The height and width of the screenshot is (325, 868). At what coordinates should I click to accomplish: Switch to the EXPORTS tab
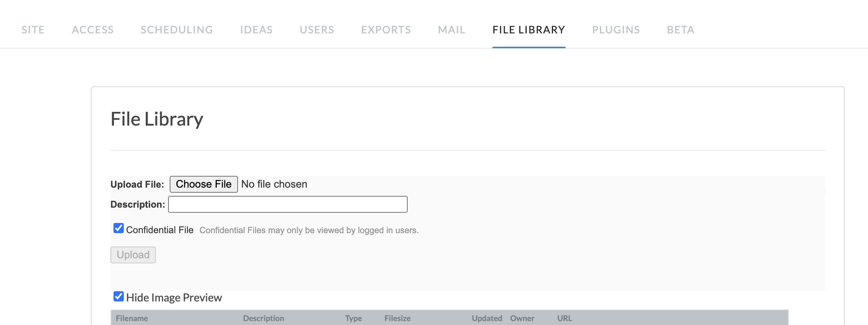click(386, 30)
